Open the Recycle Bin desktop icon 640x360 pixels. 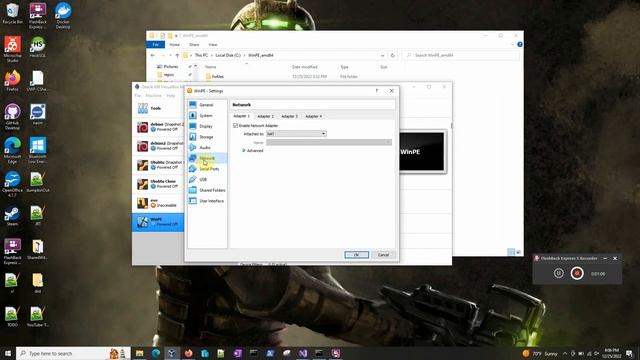point(12,13)
